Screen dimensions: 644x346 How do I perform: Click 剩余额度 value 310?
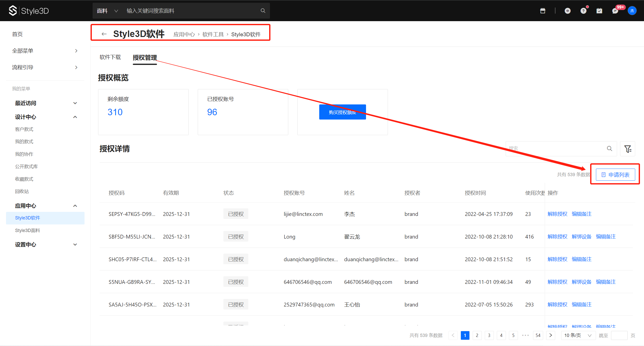point(115,112)
